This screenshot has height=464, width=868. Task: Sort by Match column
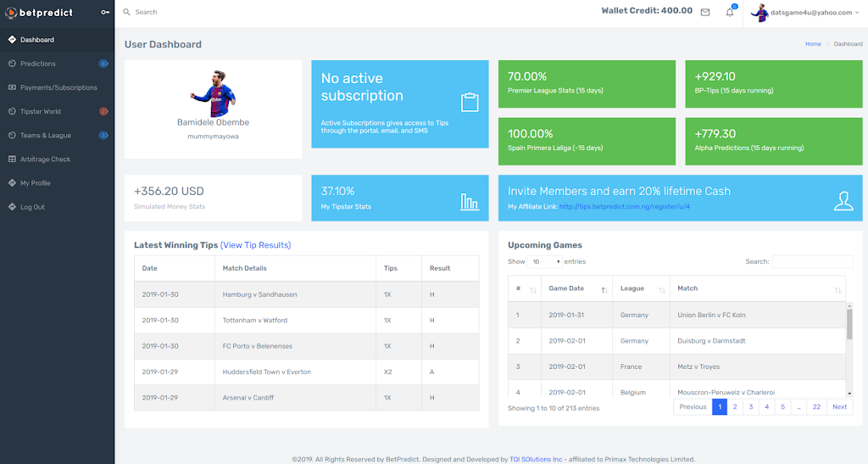click(758, 288)
